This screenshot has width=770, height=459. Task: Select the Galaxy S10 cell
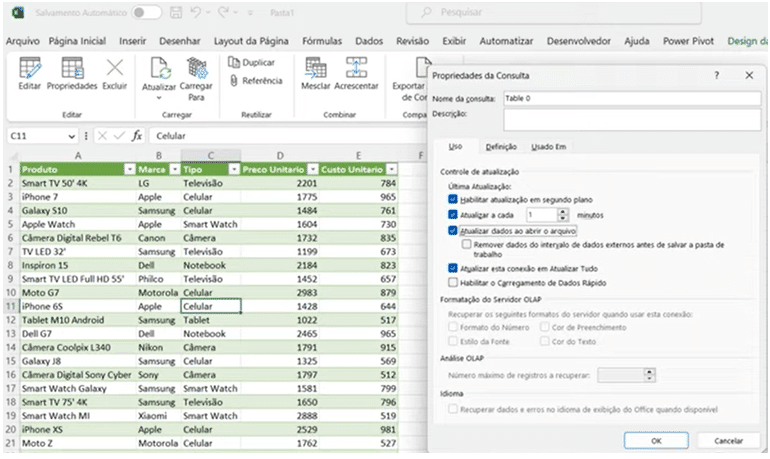78,211
